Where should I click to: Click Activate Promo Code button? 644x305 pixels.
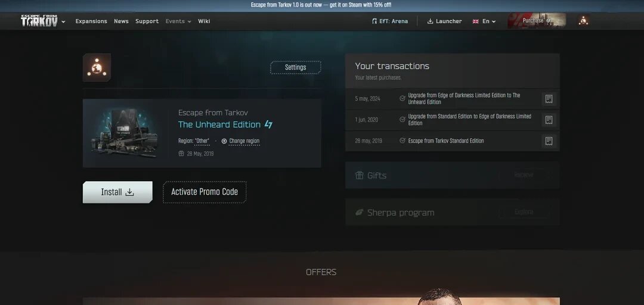point(205,192)
